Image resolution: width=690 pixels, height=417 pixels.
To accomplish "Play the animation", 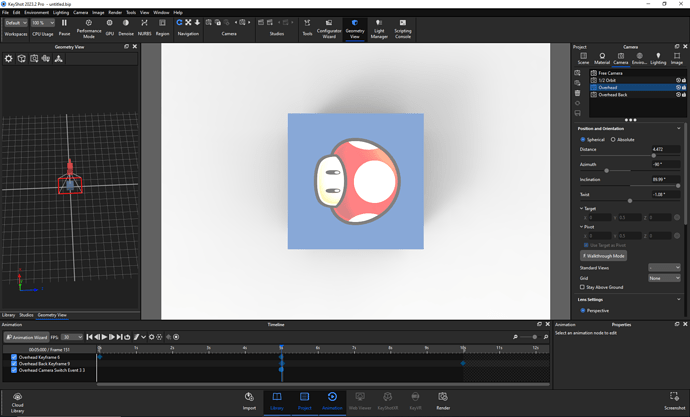I will tap(104, 337).
